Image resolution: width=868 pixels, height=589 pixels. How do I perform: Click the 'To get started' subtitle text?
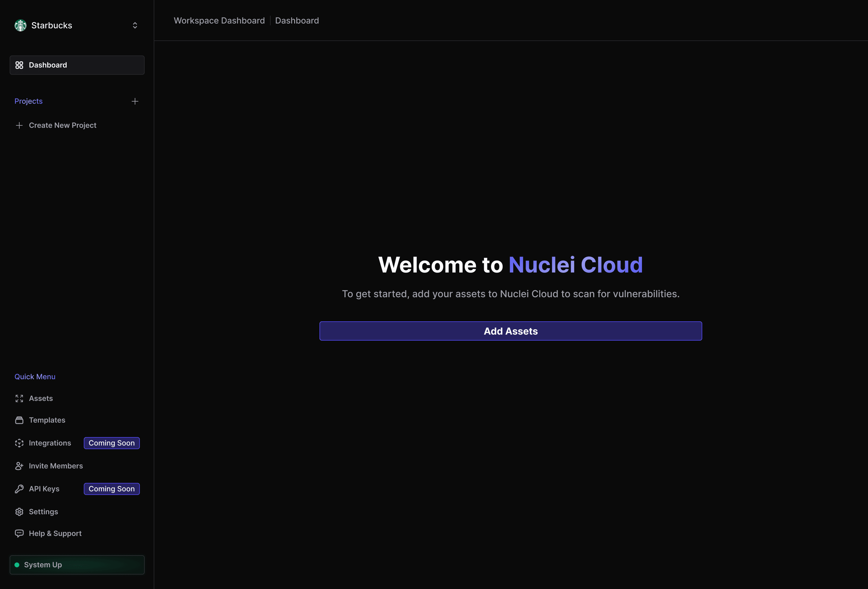click(x=511, y=294)
